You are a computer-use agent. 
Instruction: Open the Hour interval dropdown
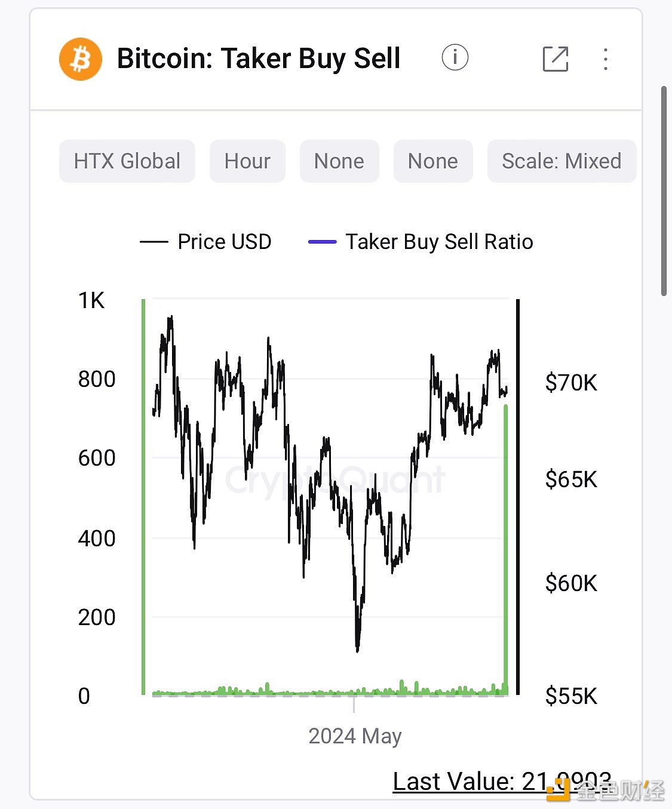click(x=247, y=161)
